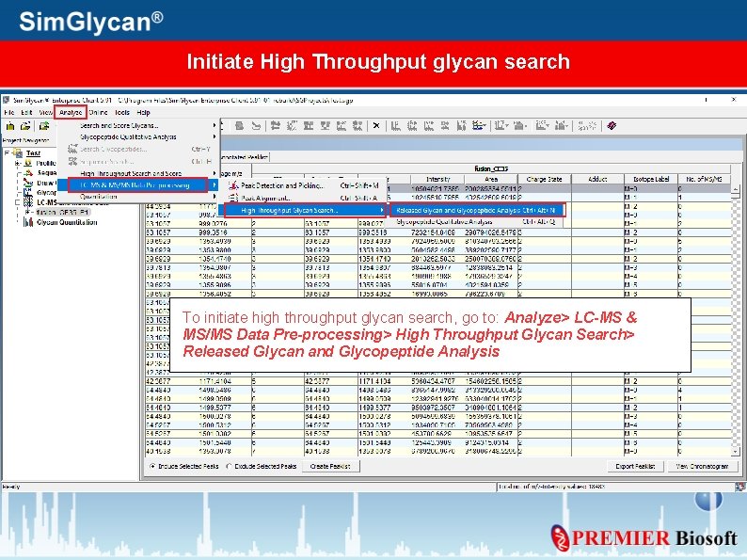Screen dimensions: 747x560
Task: Click the Test project folder icon
Action: [x=18, y=153]
